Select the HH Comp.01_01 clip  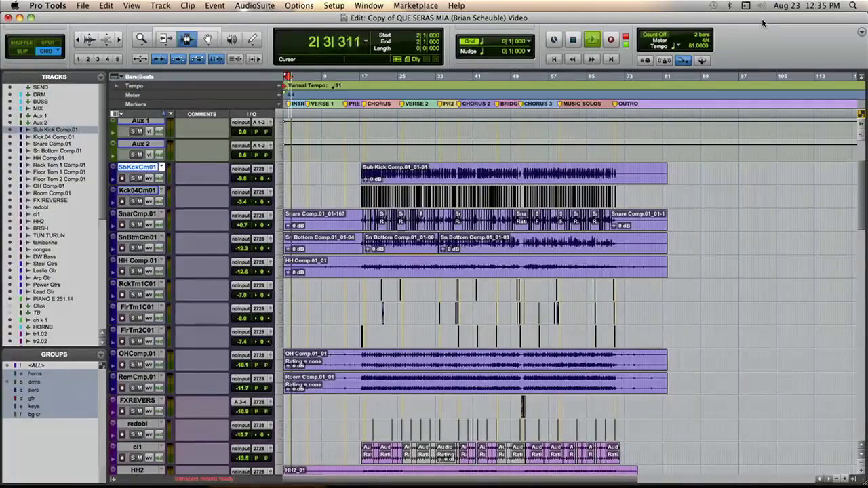point(475,266)
